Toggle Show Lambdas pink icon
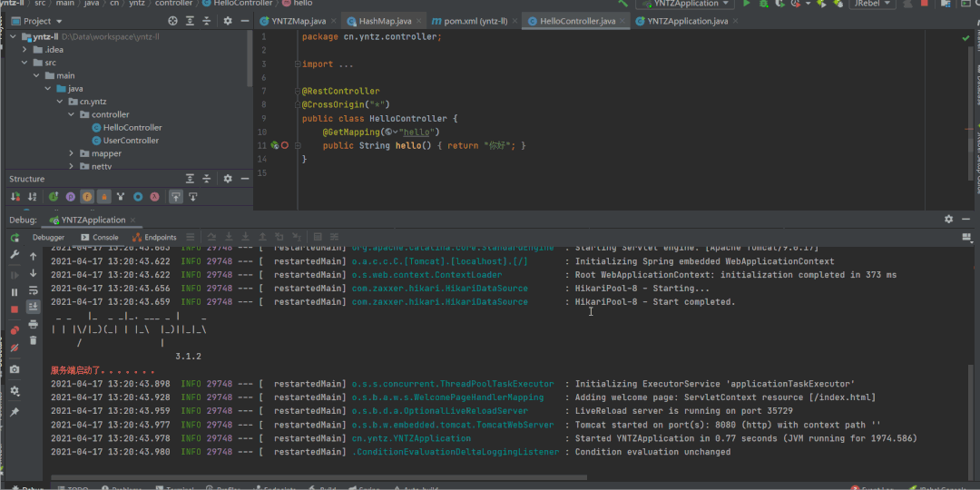This screenshot has height=490, width=980. tap(154, 197)
